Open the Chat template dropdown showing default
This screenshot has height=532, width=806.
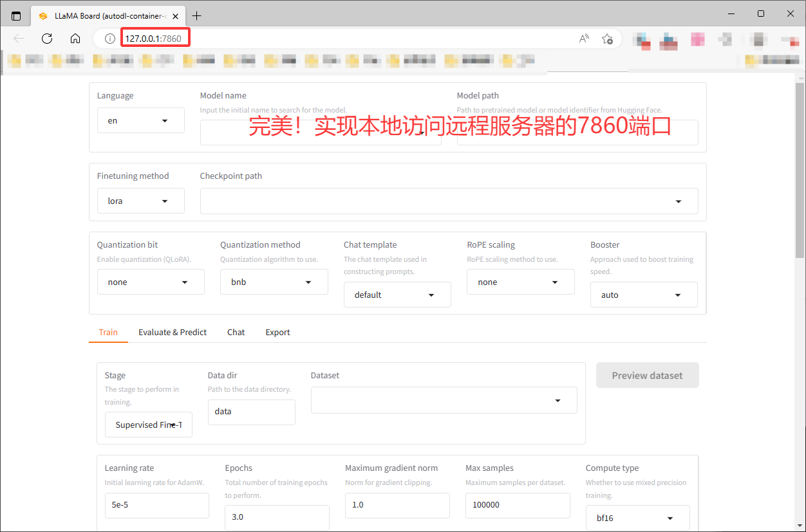tap(397, 295)
